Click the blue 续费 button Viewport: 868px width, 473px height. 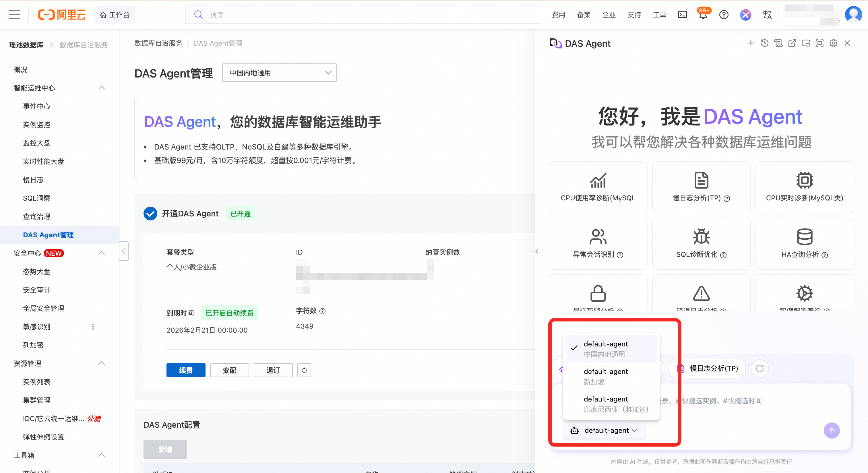pyautogui.click(x=186, y=370)
